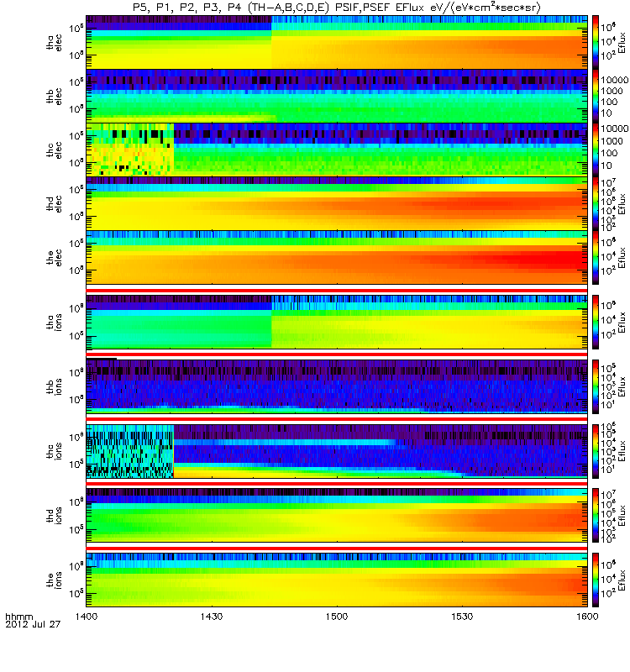Click the thd elec spectrogram panel
Screen dimensions: 630x672
point(337,204)
